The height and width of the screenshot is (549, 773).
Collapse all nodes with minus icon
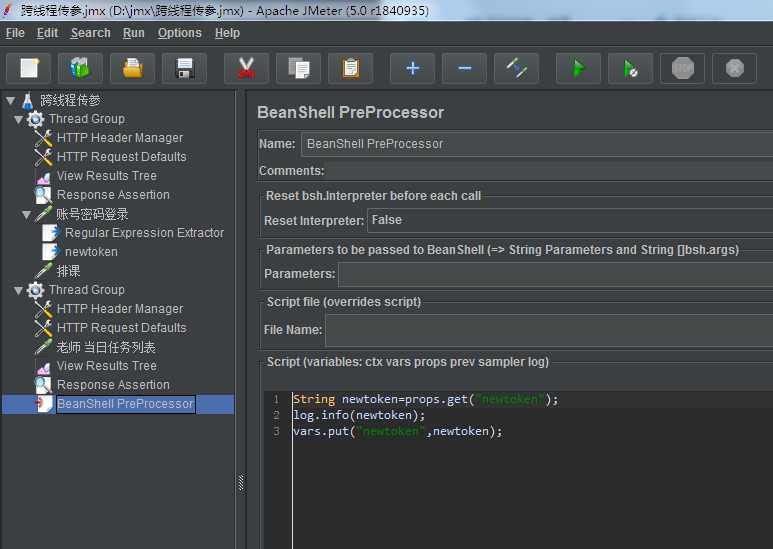coord(464,68)
